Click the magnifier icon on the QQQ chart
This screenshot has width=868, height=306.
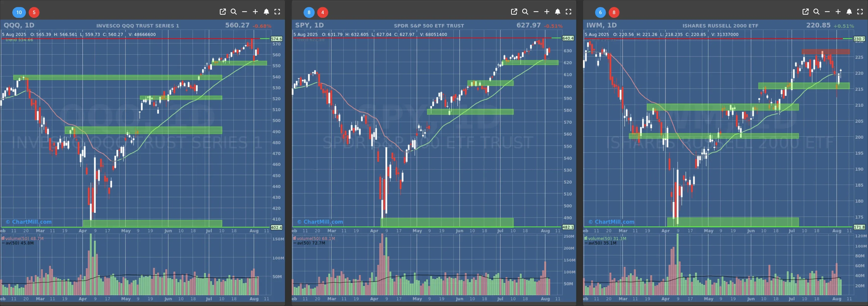[x=233, y=12]
